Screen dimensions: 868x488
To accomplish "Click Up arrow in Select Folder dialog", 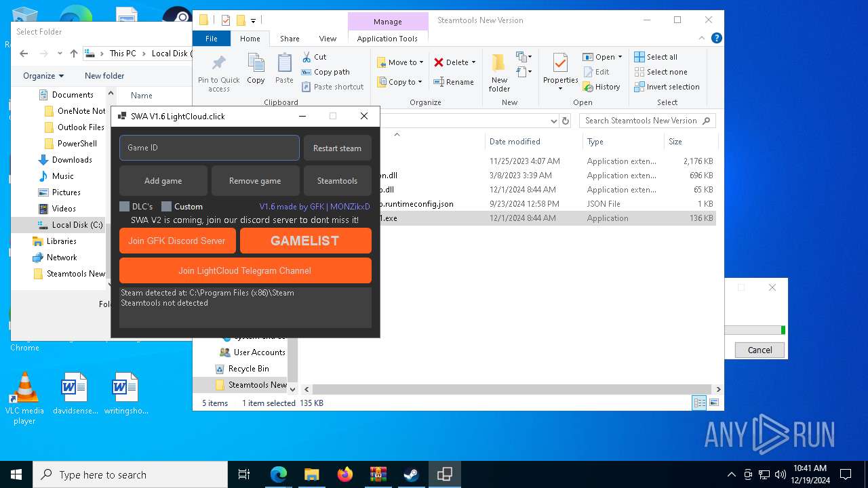I will [74, 54].
